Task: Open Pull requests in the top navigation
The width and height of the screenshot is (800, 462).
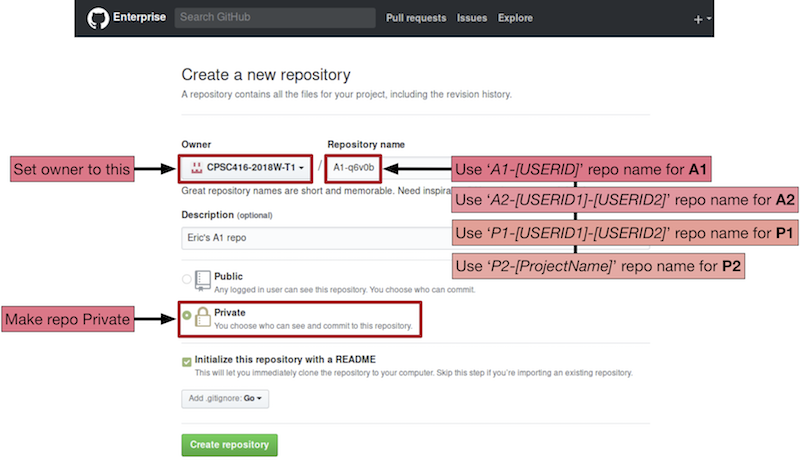Action: click(416, 18)
